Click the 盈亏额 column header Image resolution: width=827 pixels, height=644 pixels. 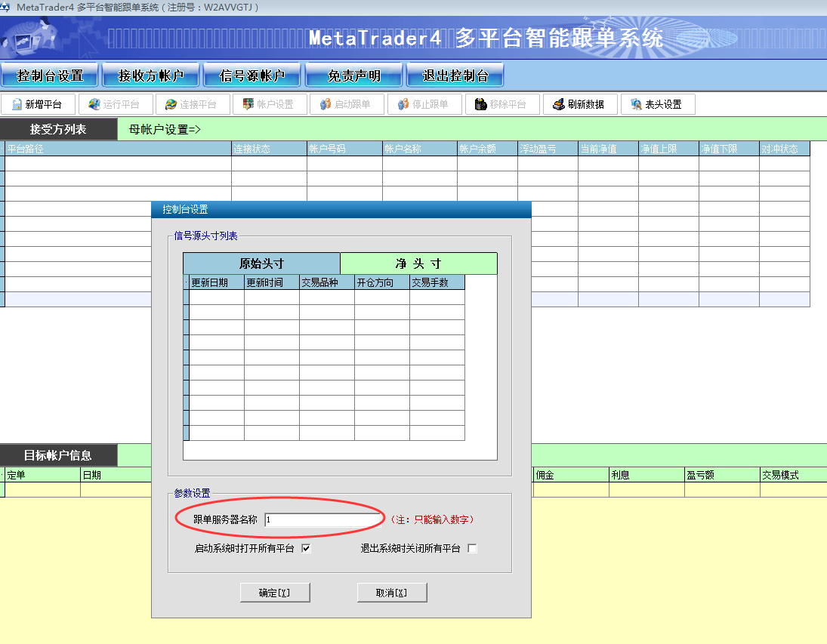click(722, 475)
